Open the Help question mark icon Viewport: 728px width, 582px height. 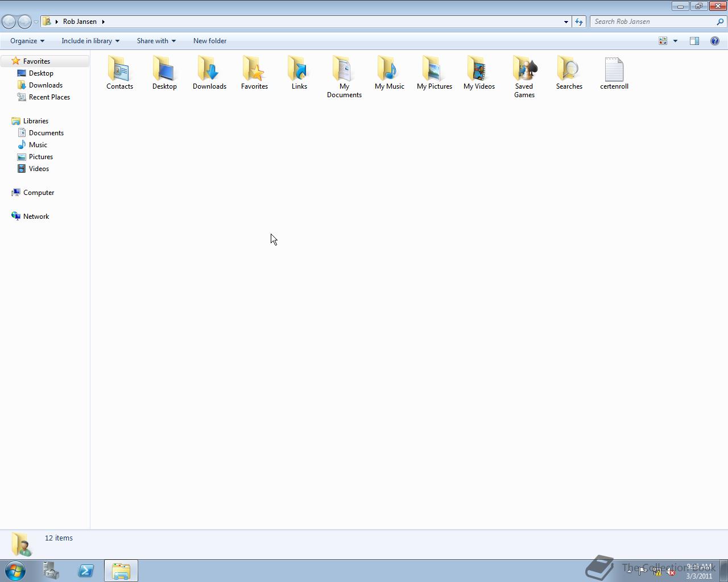715,41
